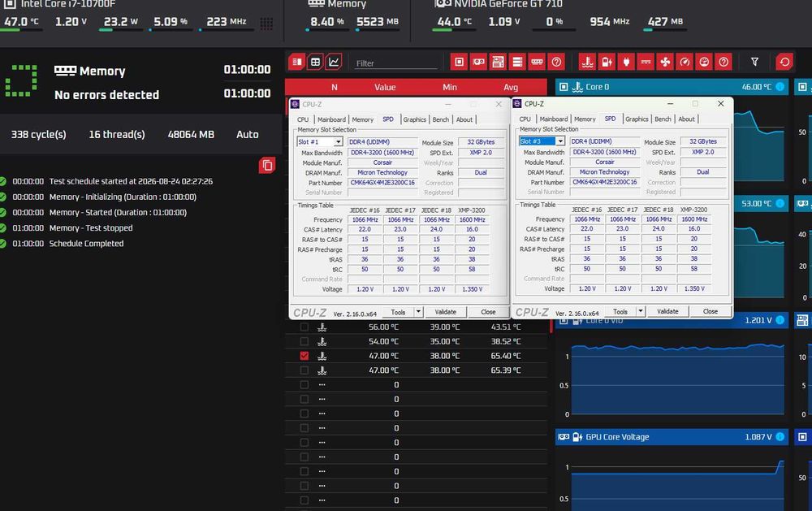The image size is (812, 511).
Task: Click the Filter text field in the toolbar
Action: point(396,63)
